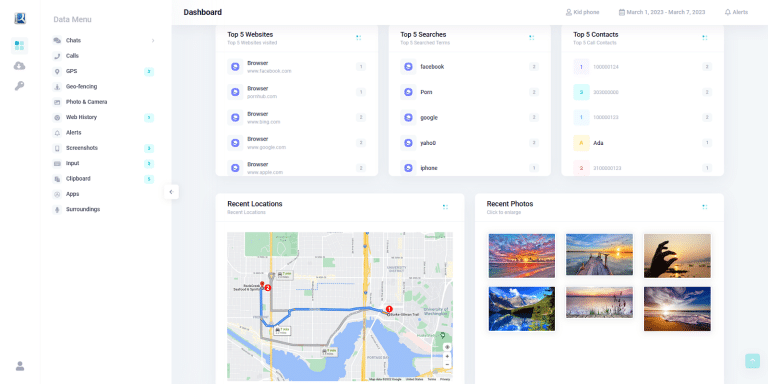Image resolution: width=768 pixels, height=384 pixels.
Task: Open the Alerts bell in top bar
Action: click(x=736, y=12)
